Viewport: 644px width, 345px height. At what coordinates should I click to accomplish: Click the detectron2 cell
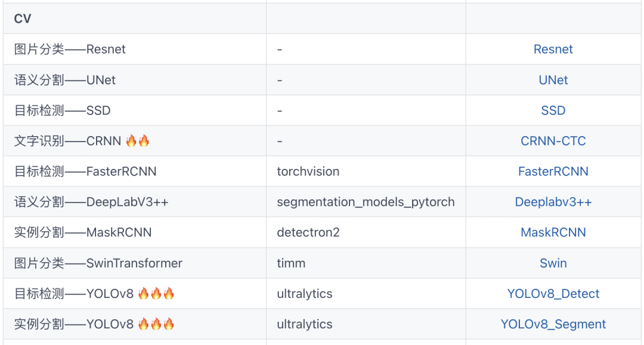pos(308,233)
